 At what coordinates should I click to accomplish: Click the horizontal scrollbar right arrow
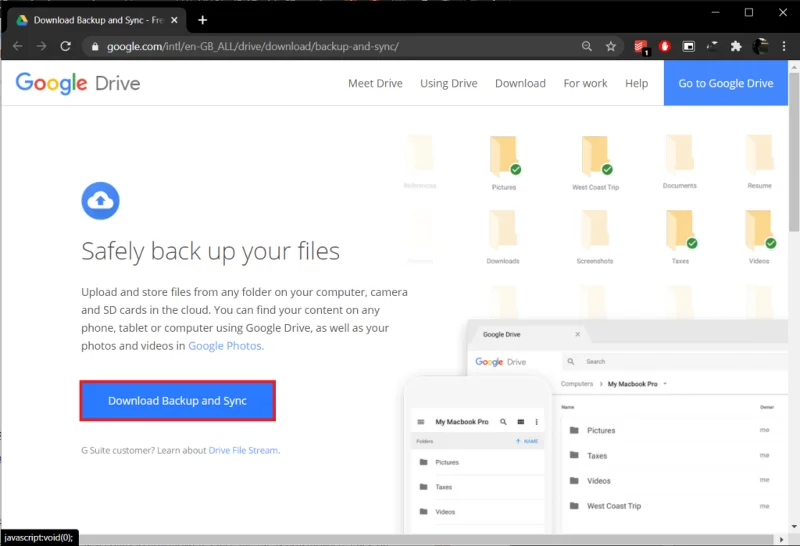[x=782, y=539]
